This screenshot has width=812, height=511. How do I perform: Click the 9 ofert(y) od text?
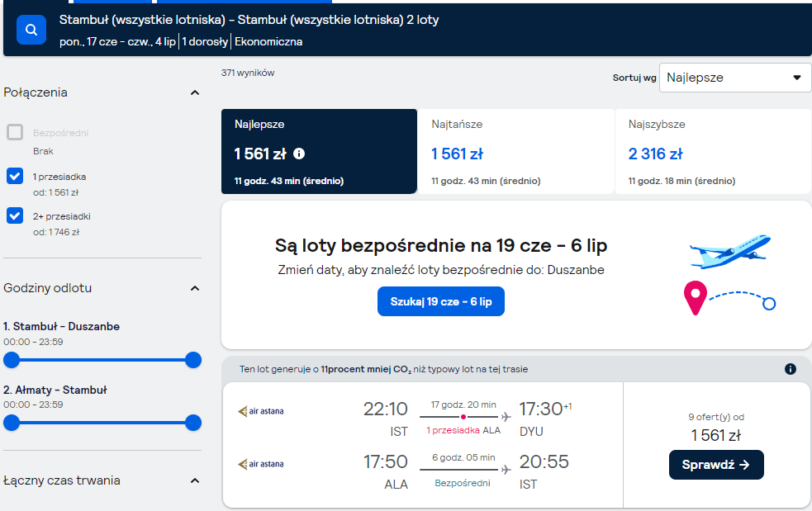[x=716, y=417]
